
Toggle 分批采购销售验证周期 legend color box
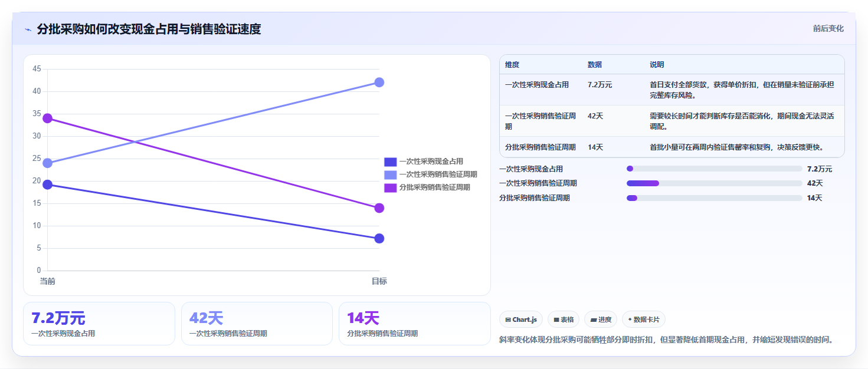click(390, 187)
